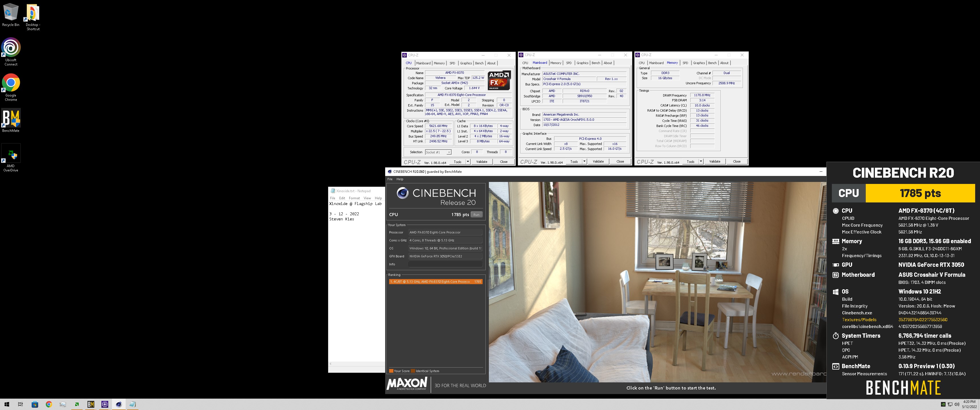Open the Desktop - Shortcut folder icon
This screenshot has width=980, height=410.
(x=33, y=17)
